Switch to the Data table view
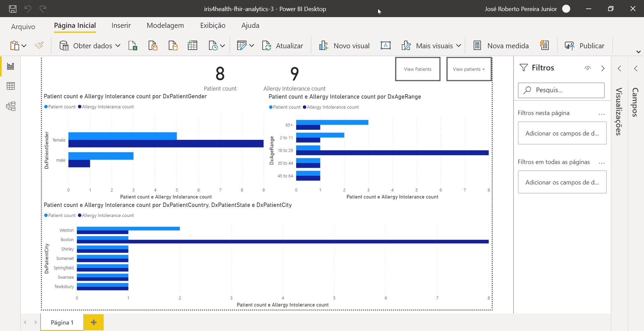 coord(11,86)
